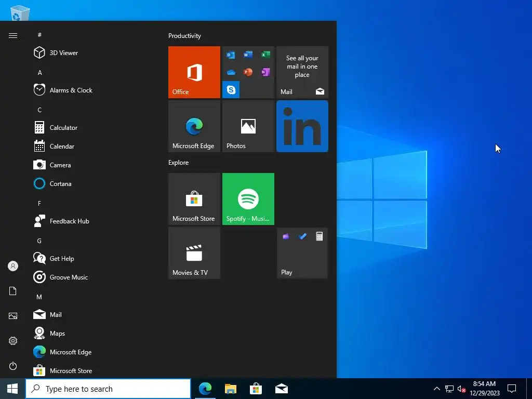Open the Action Center notifications
Image resolution: width=532 pixels, height=399 pixels.
[x=512, y=389]
